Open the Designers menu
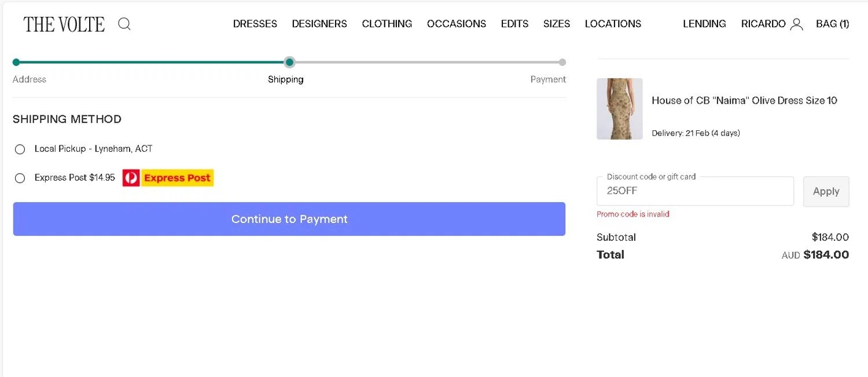Image resolution: width=868 pixels, height=377 pixels. pos(319,24)
